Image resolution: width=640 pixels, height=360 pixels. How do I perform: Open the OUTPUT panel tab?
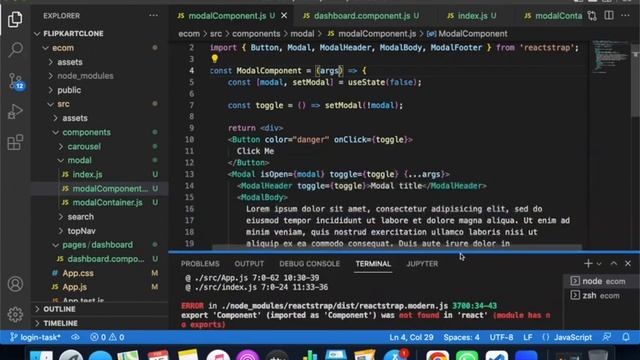(249, 264)
